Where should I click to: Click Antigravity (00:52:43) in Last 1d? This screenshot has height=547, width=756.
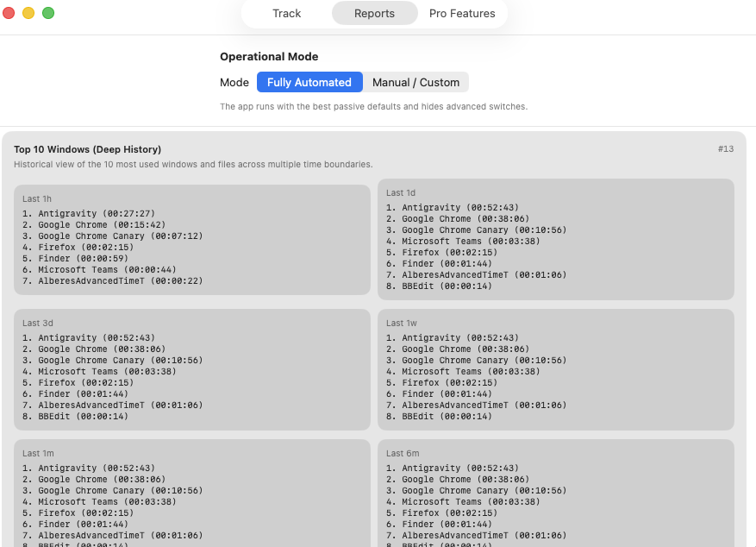453,208
